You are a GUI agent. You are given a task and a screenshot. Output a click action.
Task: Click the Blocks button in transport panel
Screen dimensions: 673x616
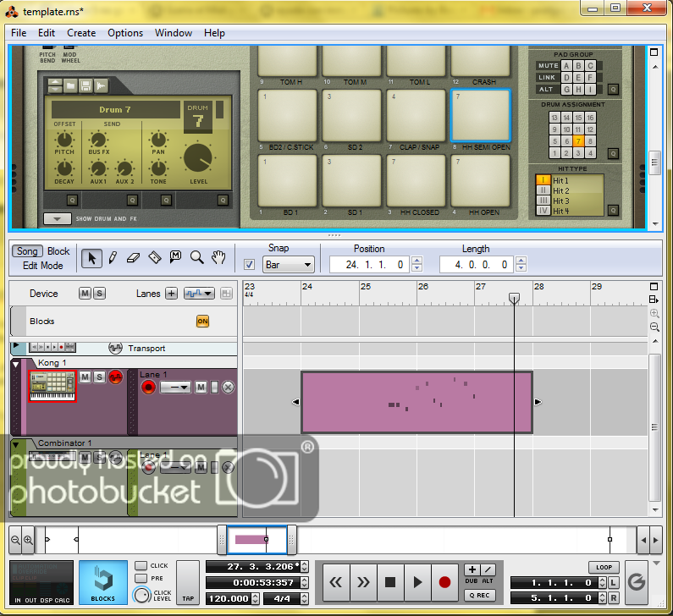(102, 582)
